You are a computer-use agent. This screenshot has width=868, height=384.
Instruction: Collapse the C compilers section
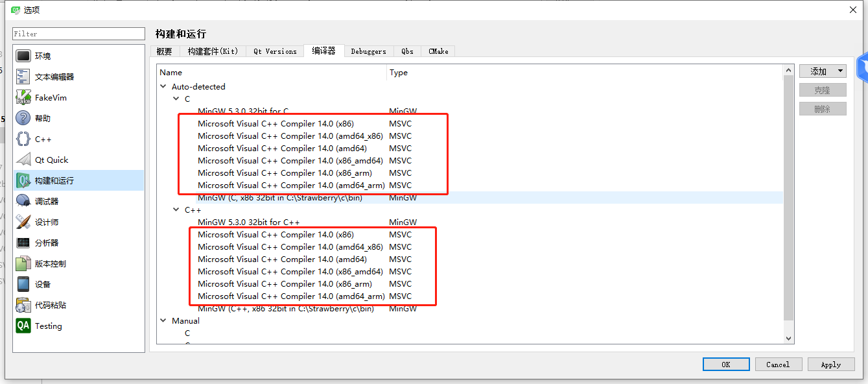coord(175,99)
